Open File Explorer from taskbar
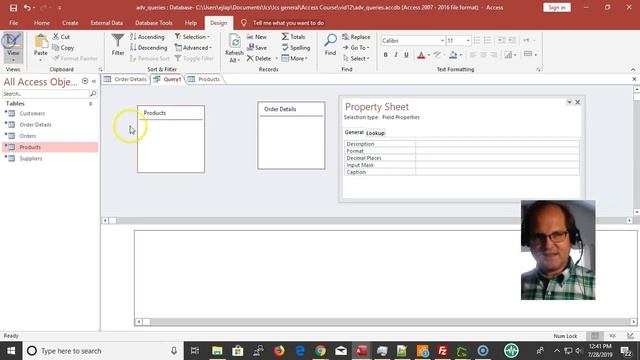Screen dimensions: 640x360 click(217, 351)
